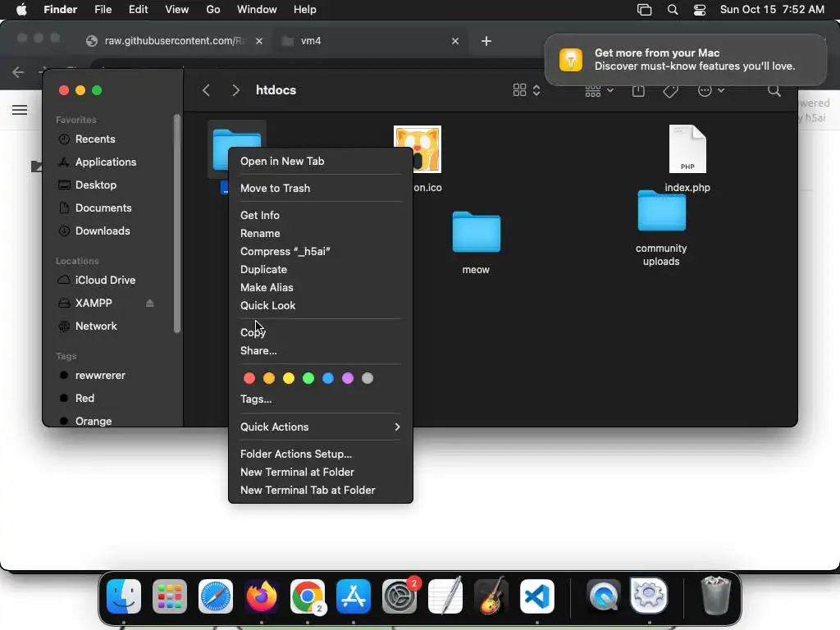Image resolution: width=840 pixels, height=630 pixels.
Task: Open Visual Studio Code in the Dock
Action: point(537,596)
